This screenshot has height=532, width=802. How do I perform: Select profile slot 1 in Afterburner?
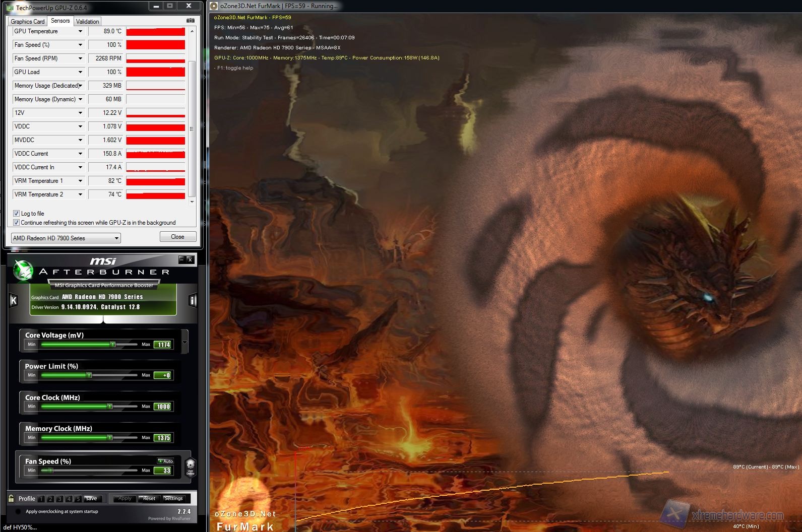[41, 499]
